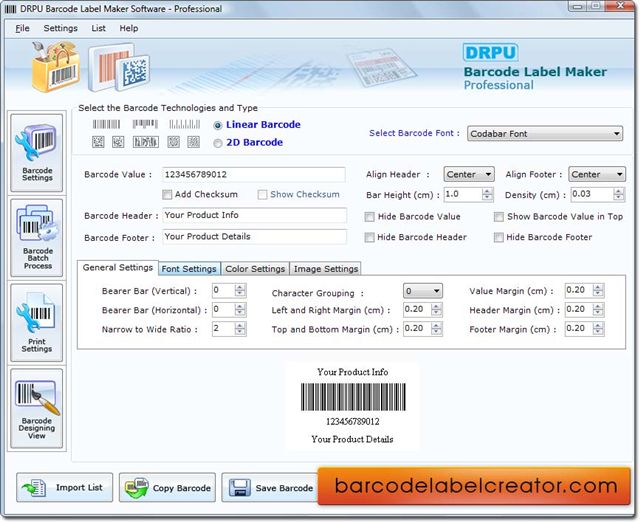640x522 pixels.
Task: Adjust Left and Right Margin spinner
Action: (x=436, y=309)
